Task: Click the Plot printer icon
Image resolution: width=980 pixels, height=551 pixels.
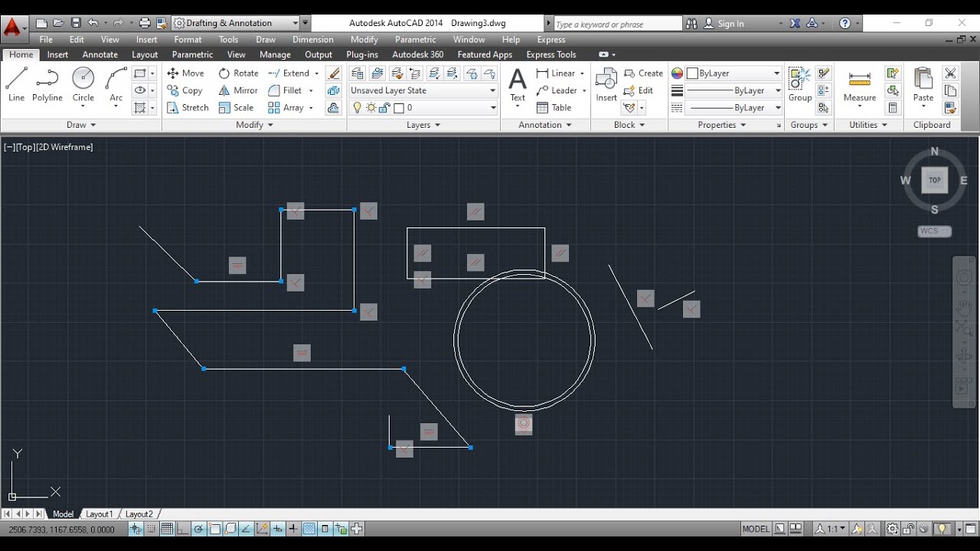Action: click(x=144, y=23)
